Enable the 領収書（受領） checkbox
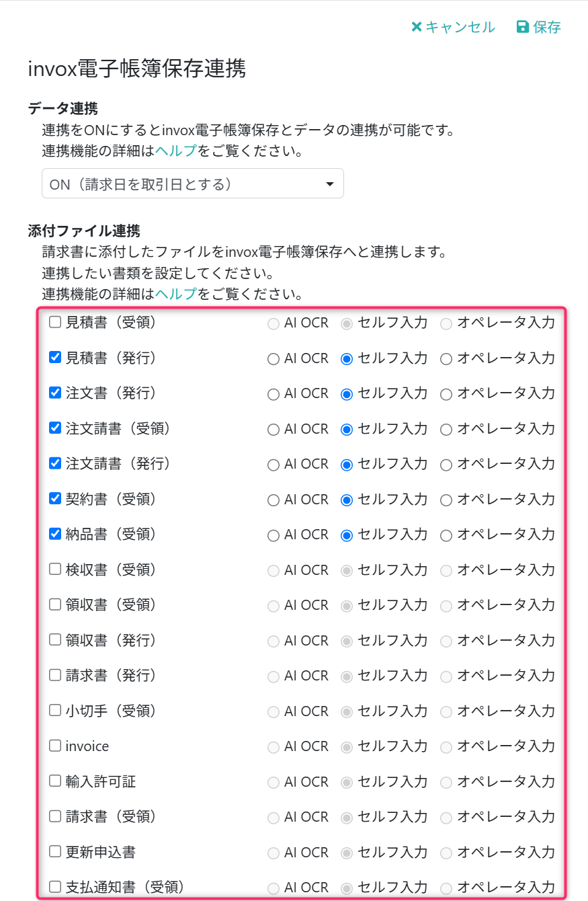This screenshot has width=588, height=901. coord(55,604)
